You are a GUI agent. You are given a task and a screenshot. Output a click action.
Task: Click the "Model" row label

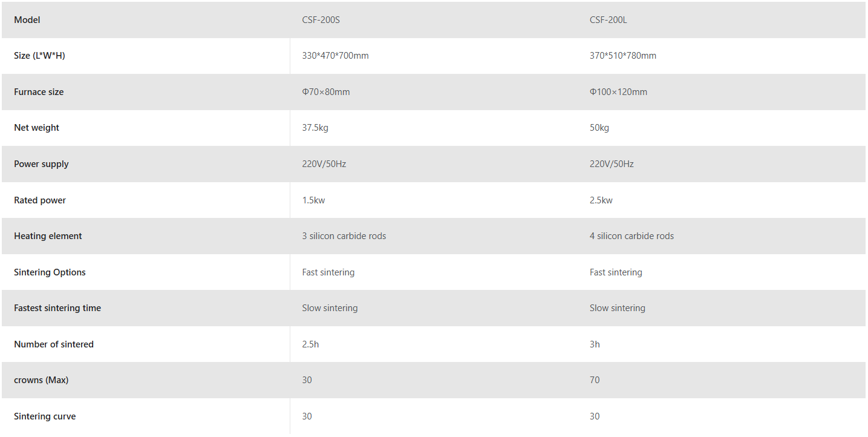tap(27, 20)
